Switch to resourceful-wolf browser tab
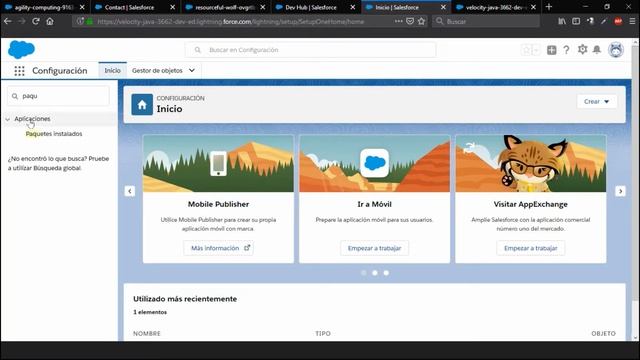Image resolution: width=640 pixels, height=360 pixels. tap(224, 7)
